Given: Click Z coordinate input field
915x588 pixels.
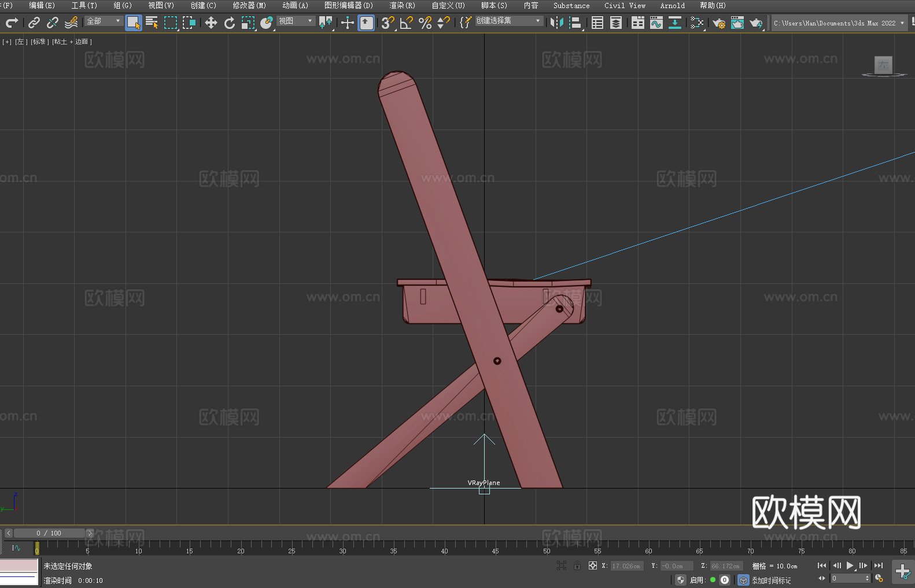Looking at the screenshot, I should [726, 566].
